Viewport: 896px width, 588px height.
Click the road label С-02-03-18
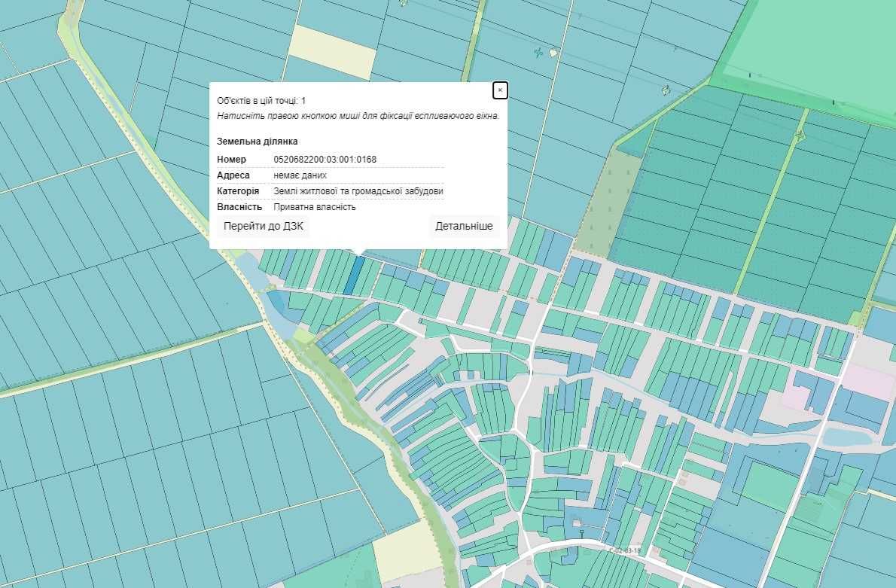point(625,550)
